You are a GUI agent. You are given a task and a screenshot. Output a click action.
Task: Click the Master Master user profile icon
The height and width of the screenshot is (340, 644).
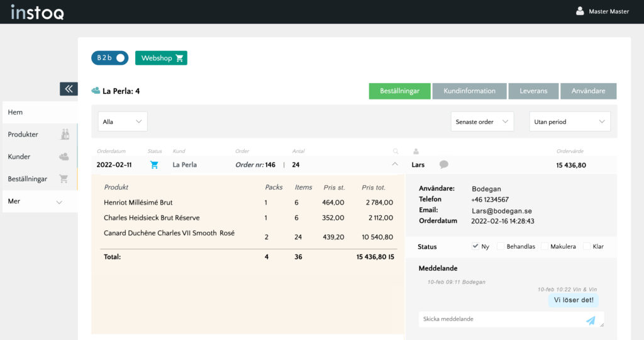[x=580, y=11]
